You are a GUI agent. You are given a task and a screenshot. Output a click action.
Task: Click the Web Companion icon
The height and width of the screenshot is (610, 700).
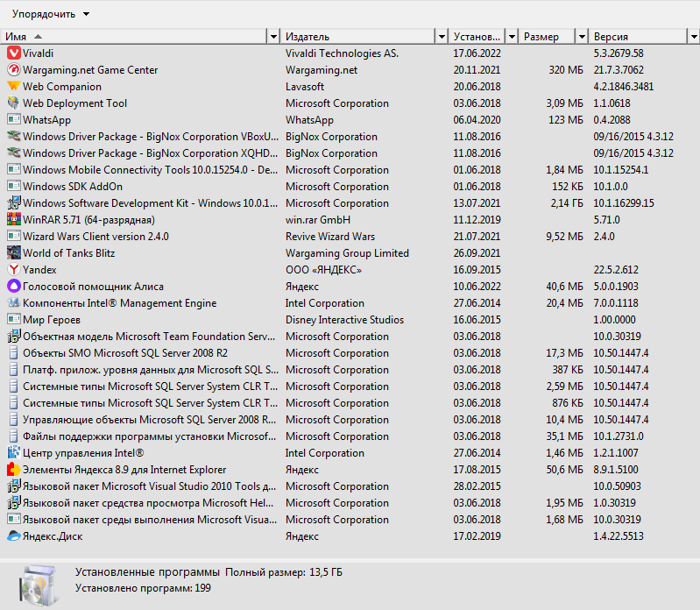click(14, 86)
